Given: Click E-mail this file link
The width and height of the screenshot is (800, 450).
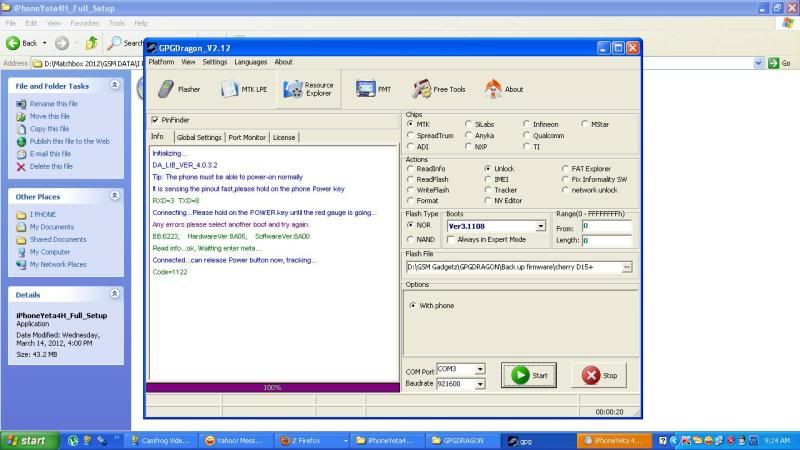Looking at the screenshot, I should pyautogui.click(x=50, y=154).
